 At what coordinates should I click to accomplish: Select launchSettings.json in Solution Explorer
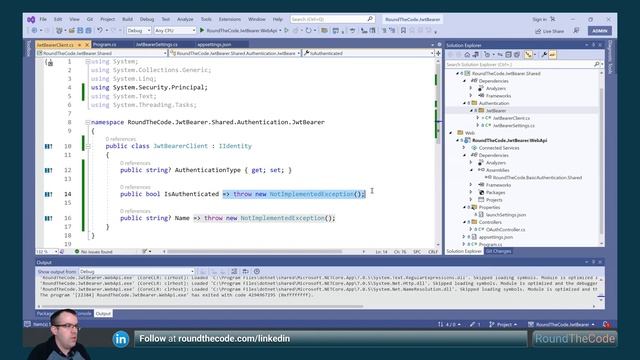[506, 215]
